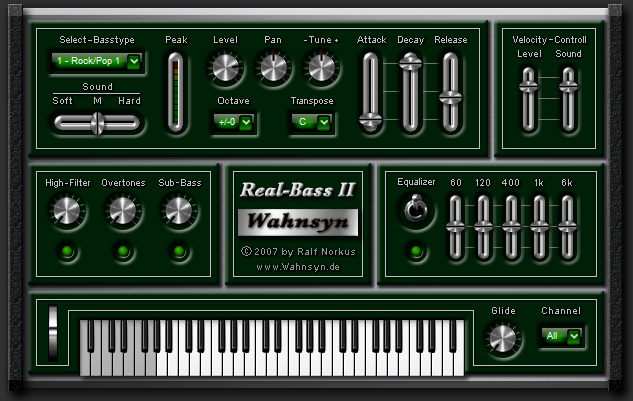Click the Hard label above the Sound slider
The height and width of the screenshot is (401, 633).
click(129, 101)
